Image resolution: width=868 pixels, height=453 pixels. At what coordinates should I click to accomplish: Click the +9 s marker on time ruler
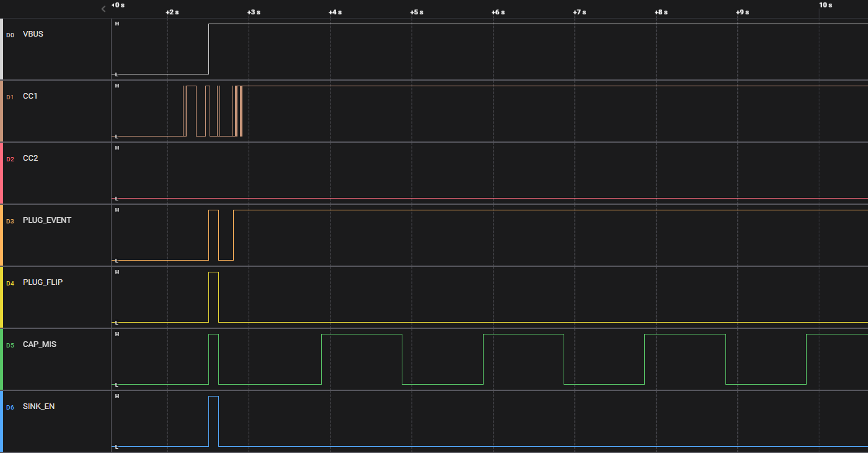(x=743, y=12)
